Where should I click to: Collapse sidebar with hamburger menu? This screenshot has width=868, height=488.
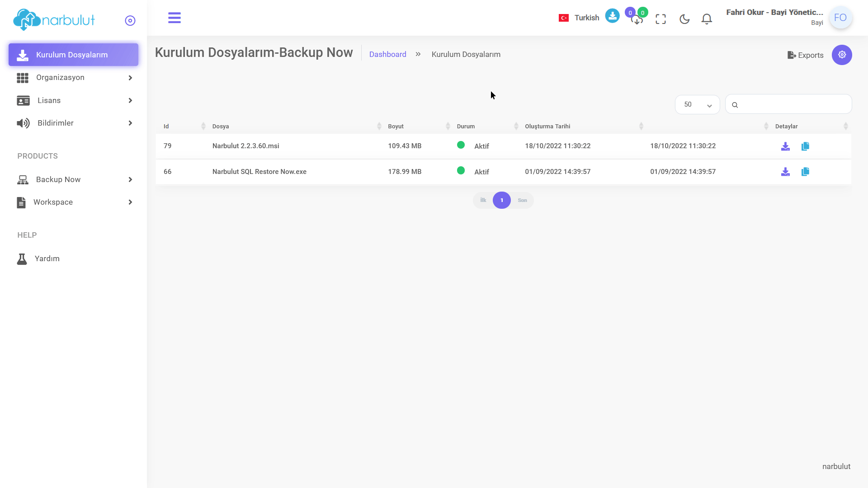(x=175, y=18)
